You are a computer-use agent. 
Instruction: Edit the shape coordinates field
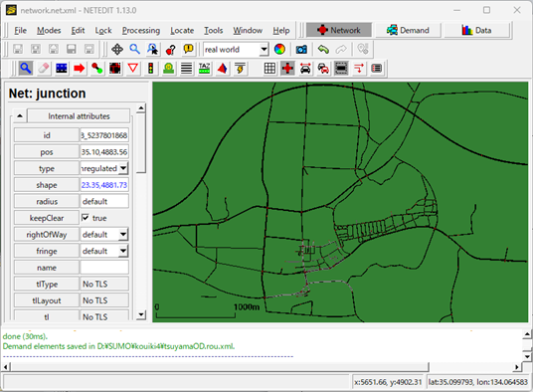(104, 185)
